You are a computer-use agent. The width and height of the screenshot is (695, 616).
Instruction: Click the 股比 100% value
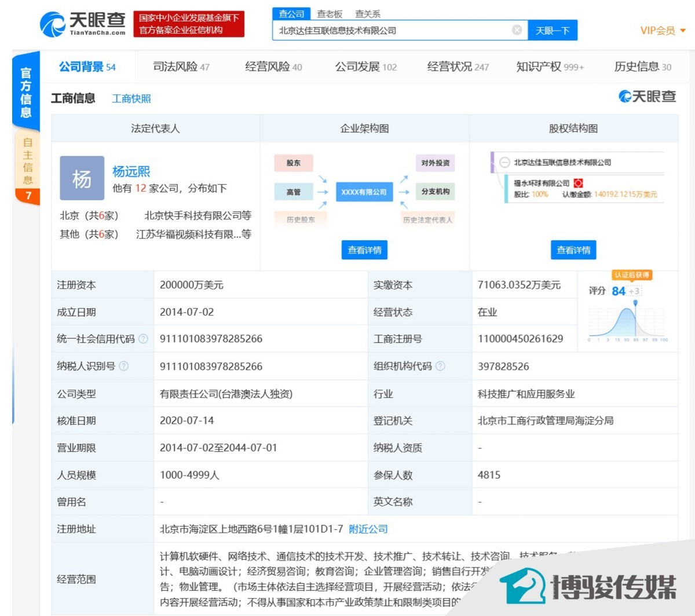point(540,195)
